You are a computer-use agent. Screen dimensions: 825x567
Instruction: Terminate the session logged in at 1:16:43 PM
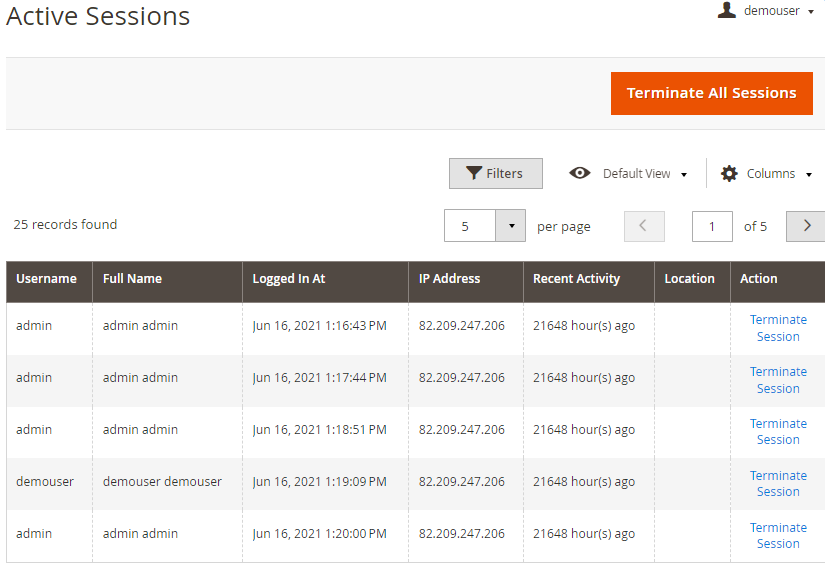778,328
